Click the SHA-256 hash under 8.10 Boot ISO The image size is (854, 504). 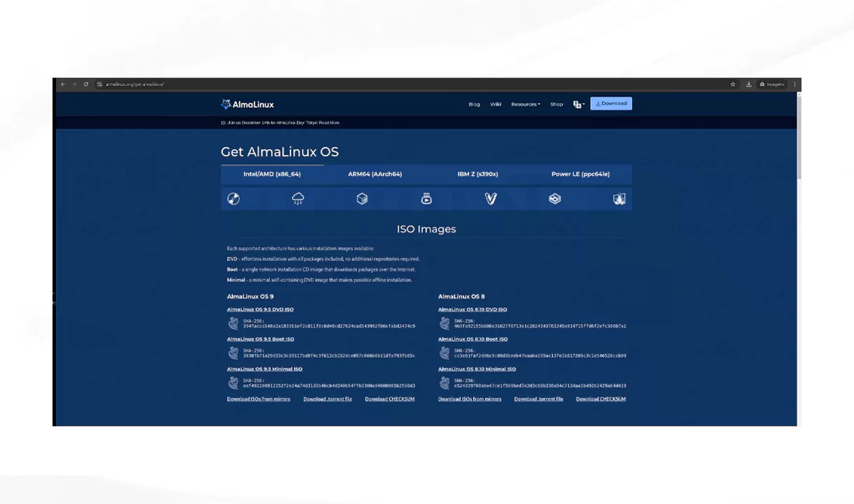pos(540,356)
